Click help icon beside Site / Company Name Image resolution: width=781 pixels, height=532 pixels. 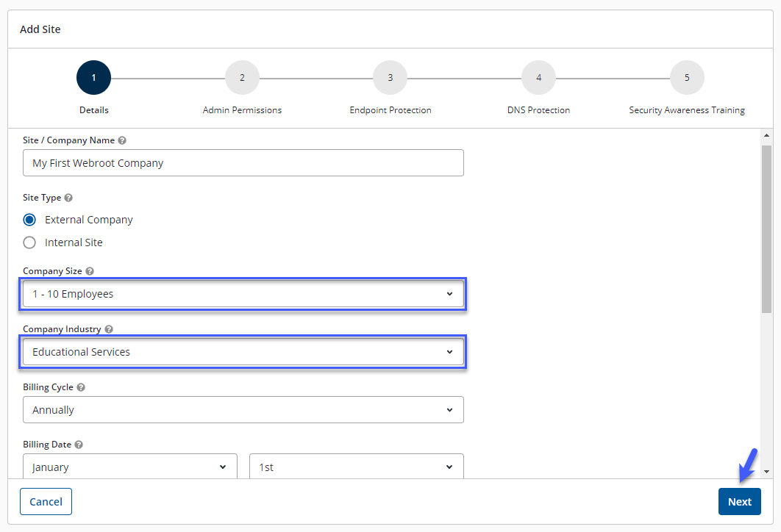click(122, 140)
